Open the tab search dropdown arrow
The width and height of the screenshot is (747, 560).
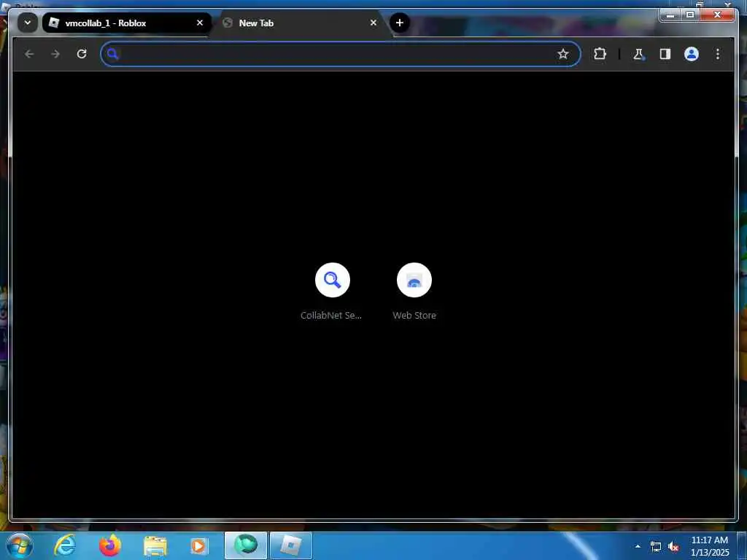coord(28,23)
